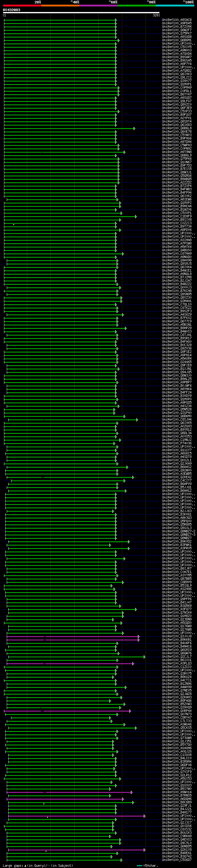Click UniRef100_Q2K1Y8 label
197x868 pixels.
point(177,850)
